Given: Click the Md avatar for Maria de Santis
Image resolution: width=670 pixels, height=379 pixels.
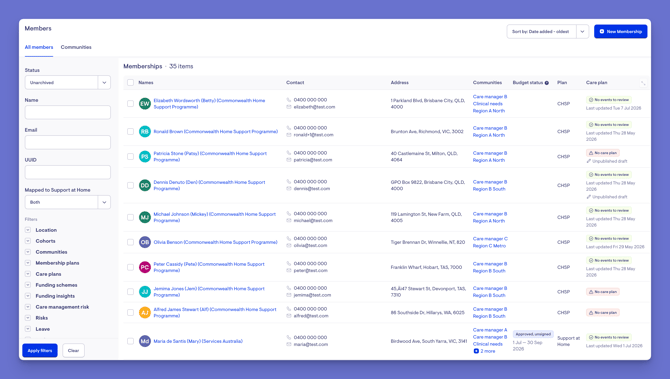Looking at the screenshot, I should (x=145, y=341).
